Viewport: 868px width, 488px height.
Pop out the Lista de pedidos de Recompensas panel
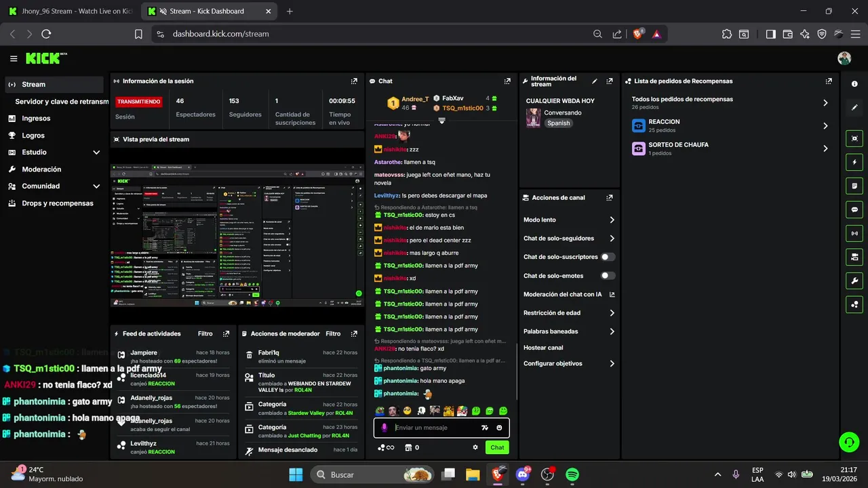(829, 81)
